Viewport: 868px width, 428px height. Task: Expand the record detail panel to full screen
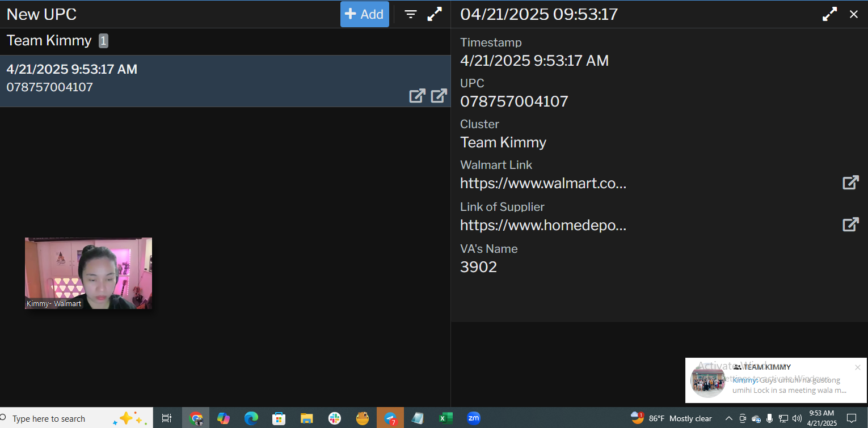coord(829,14)
